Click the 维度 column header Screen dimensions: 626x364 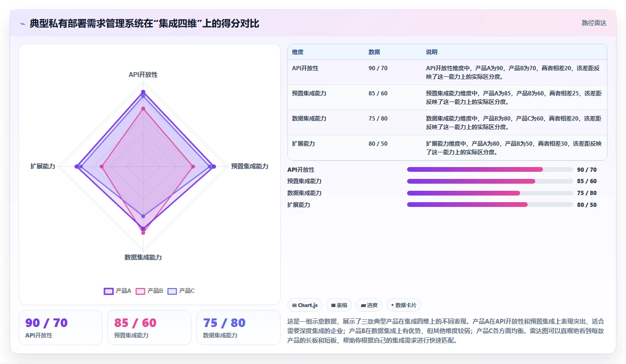click(x=298, y=52)
